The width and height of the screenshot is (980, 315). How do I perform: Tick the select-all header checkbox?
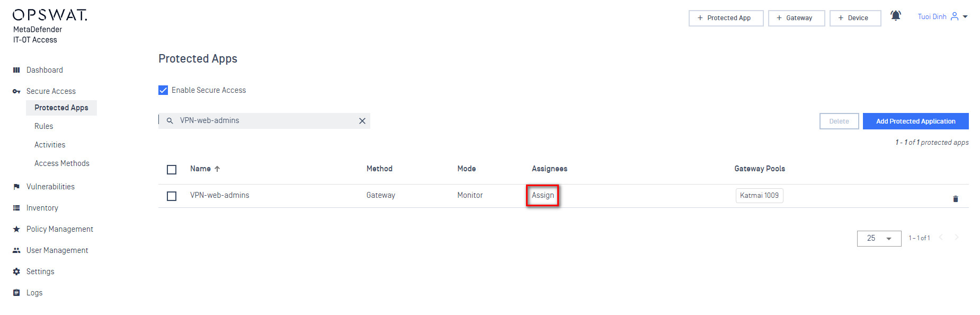point(172,170)
